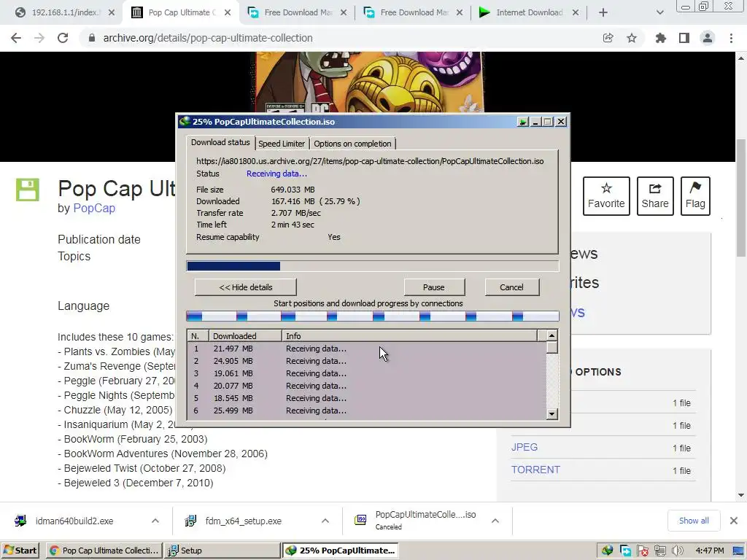Click the PopCapUltimateColle....iso file icon
Viewport: 747px width, 560px height.
pos(360,519)
